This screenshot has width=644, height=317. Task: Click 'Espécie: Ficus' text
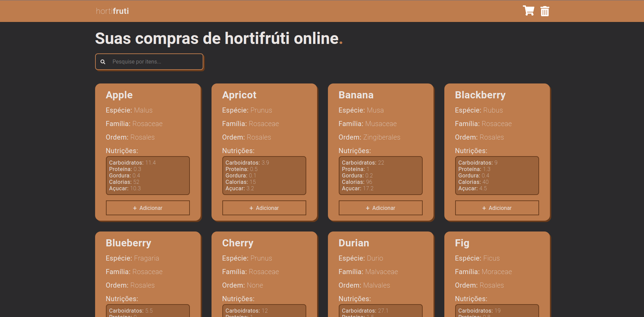(x=478, y=258)
